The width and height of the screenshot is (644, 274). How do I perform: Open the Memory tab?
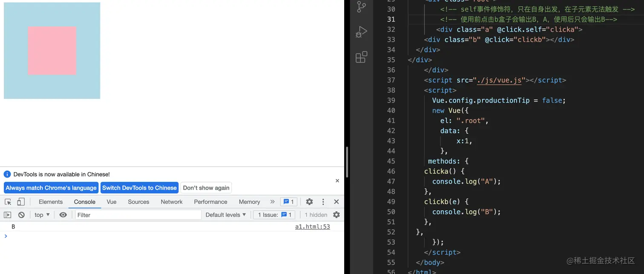coord(249,202)
